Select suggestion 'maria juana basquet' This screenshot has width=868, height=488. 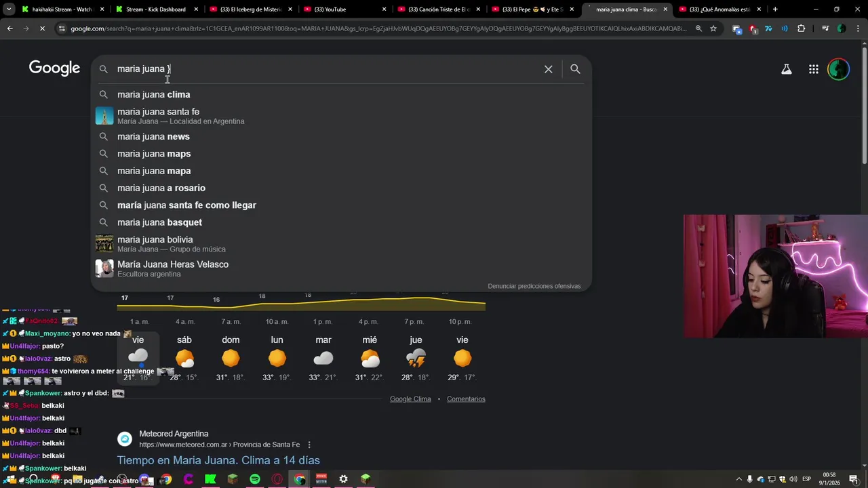tap(341, 222)
